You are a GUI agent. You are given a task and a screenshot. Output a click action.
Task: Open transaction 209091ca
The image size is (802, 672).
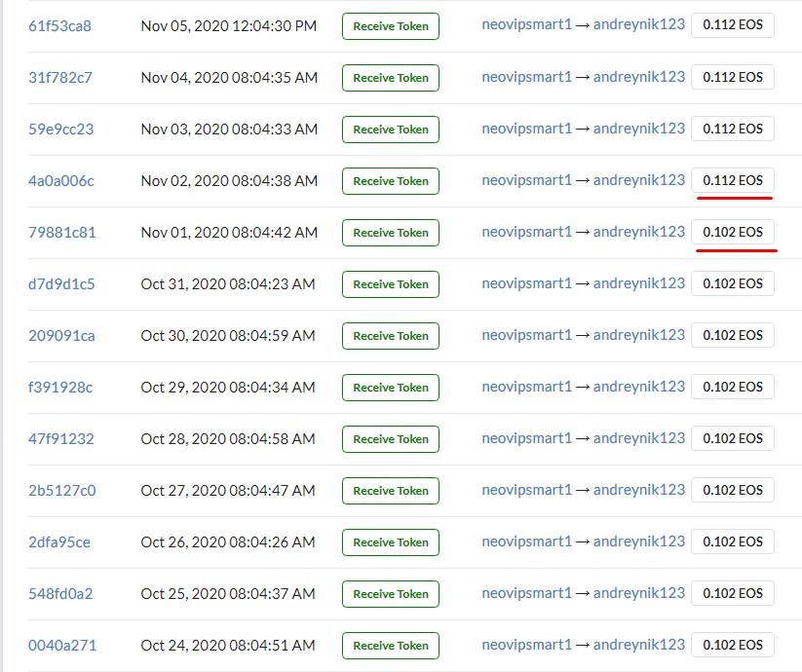tap(61, 336)
